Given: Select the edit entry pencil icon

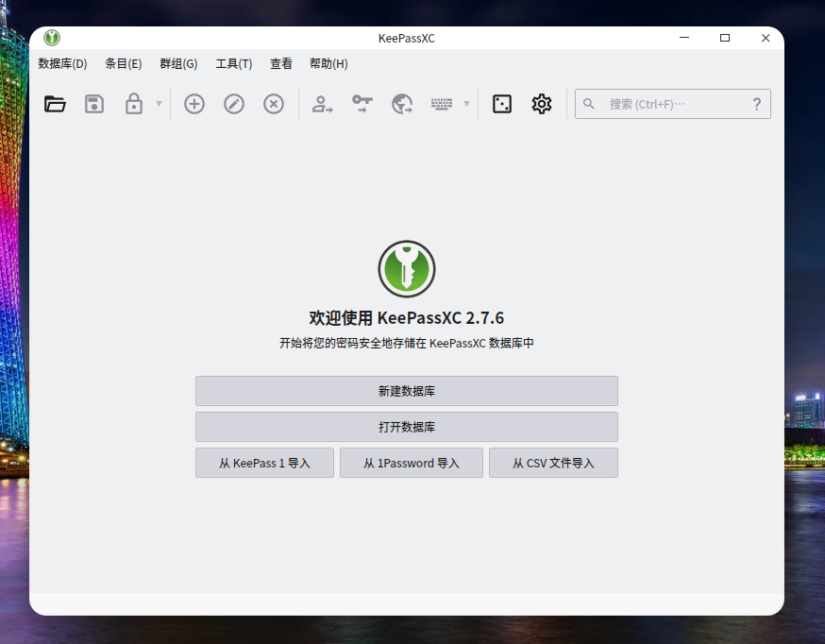Looking at the screenshot, I should (233, 104).
